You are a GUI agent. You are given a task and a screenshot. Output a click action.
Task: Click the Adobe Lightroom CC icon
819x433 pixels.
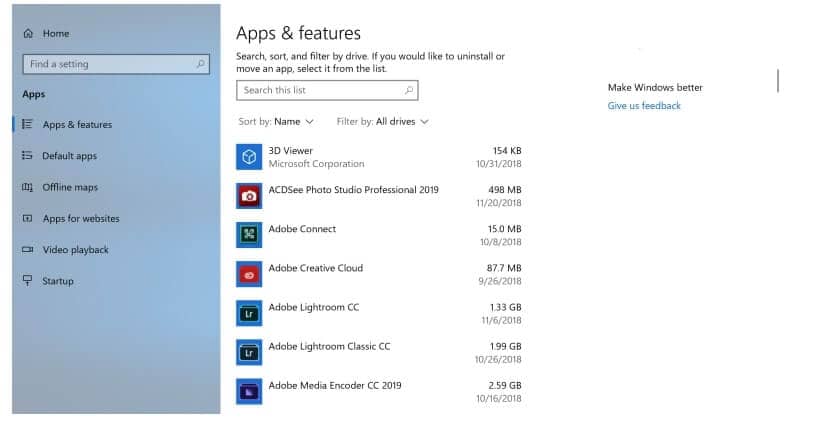click(249, 313)
